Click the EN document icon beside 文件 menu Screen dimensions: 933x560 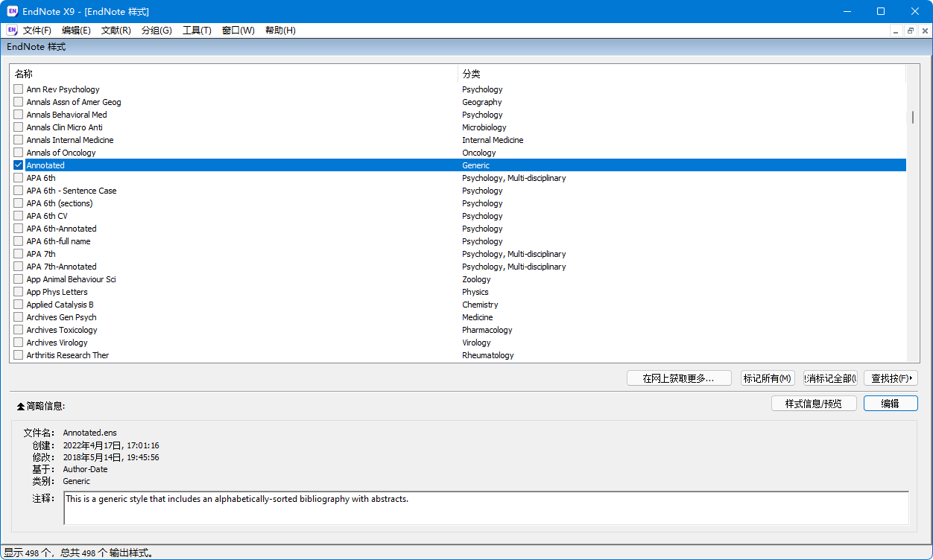pyautogui.click(x=12, y=31)
